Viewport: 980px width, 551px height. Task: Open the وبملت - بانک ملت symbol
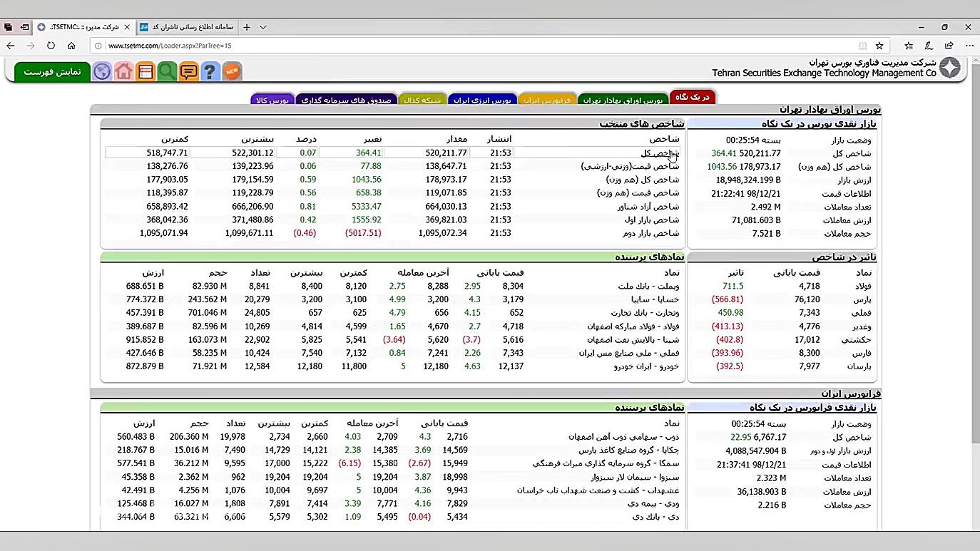click(648, 287)
